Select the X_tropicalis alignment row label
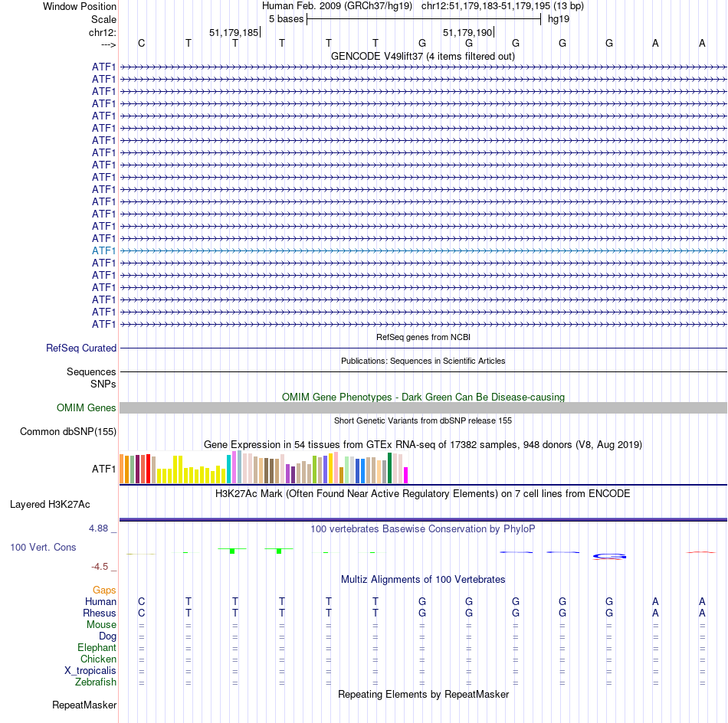The height and width of the screenshot is (723, 728). tap(90, 671)
